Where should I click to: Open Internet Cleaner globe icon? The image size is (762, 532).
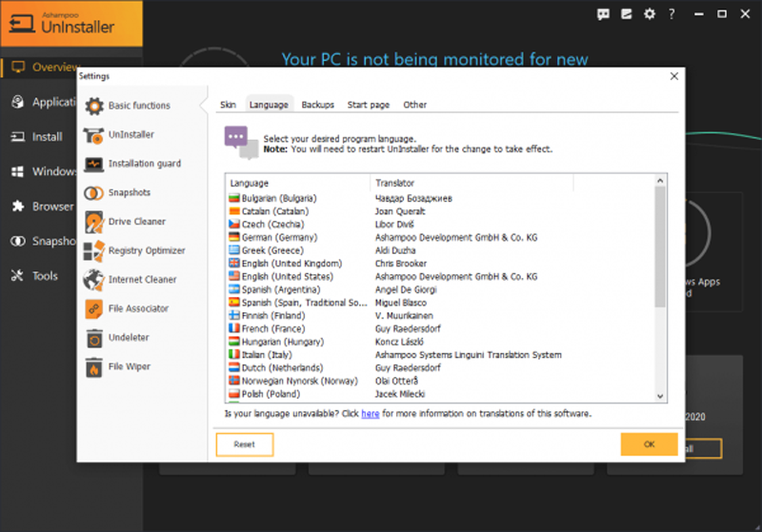pos(93,280)
